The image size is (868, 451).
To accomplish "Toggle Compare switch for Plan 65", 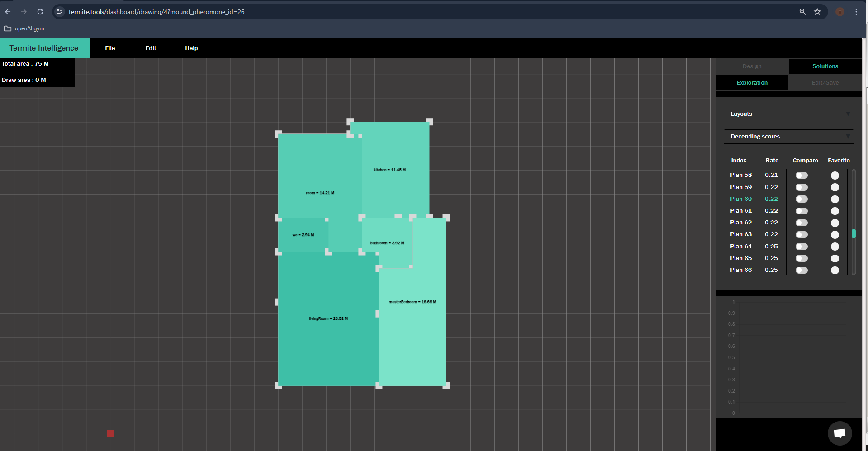I will coord(802,258).
